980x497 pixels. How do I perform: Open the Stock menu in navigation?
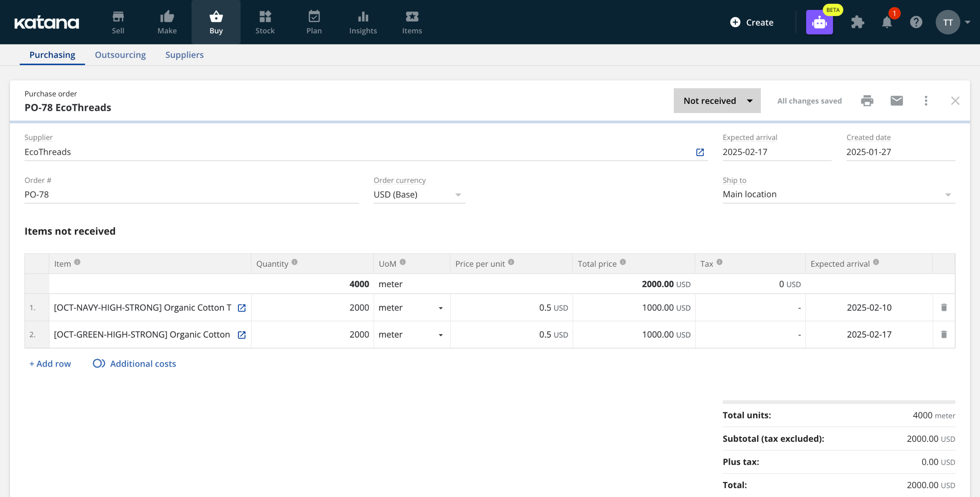point(265,22)
